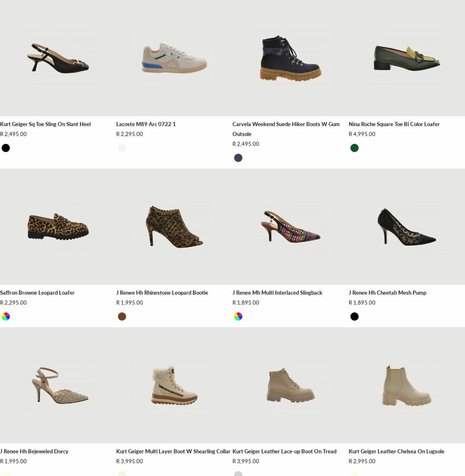
Task: Open J Renee Hh Rhinestone Leopard Bootie
Action: pyautogui.click(x=162, y=293)
